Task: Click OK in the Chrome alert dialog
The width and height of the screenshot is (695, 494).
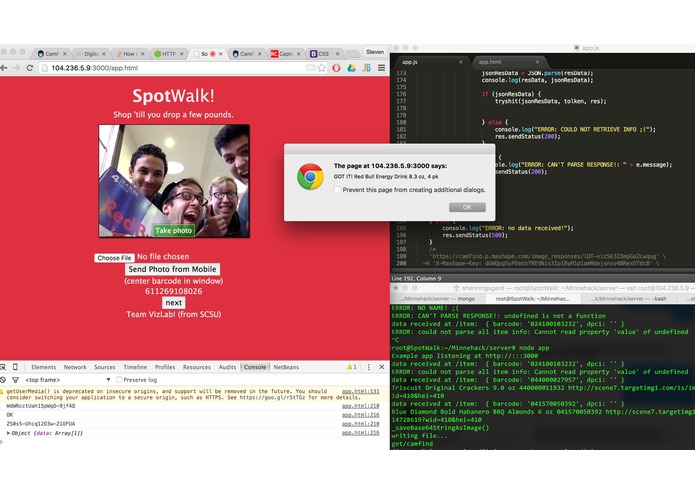Action: [x=467, y=207]
